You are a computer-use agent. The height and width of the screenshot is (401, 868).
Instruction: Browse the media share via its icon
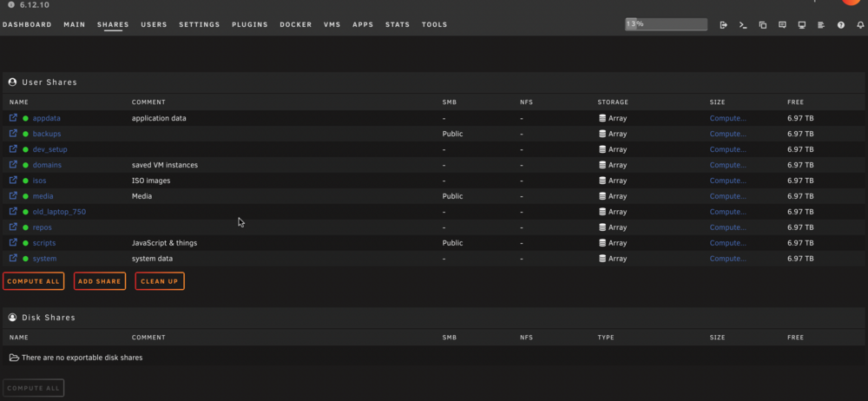click(13, 195)
